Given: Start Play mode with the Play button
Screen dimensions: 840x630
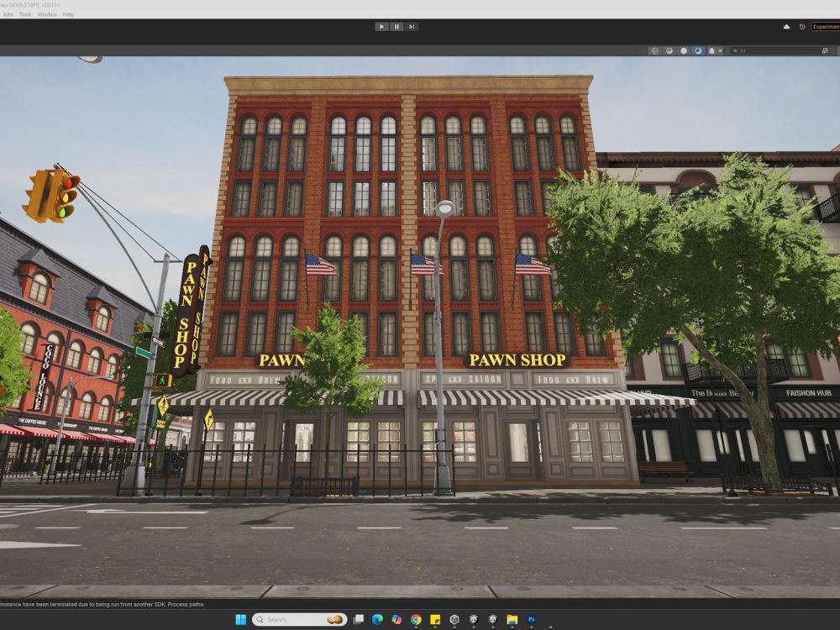Looking at the screenshot, I should coord(381,26).
